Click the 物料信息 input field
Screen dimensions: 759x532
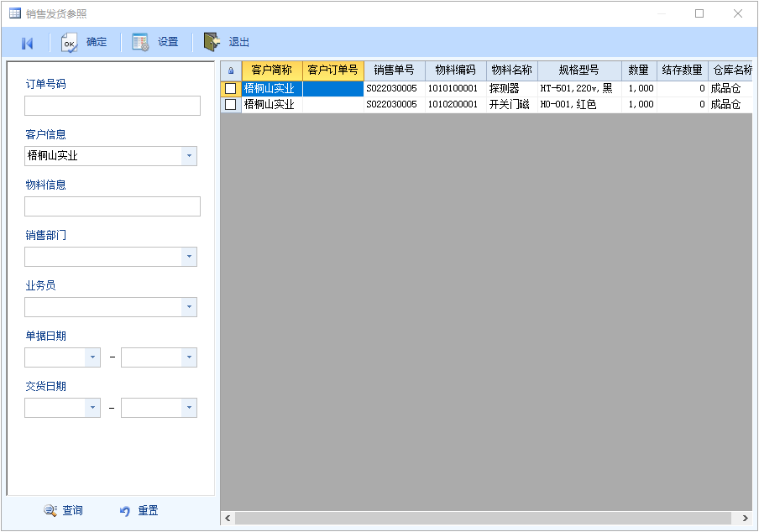(113, 206)
